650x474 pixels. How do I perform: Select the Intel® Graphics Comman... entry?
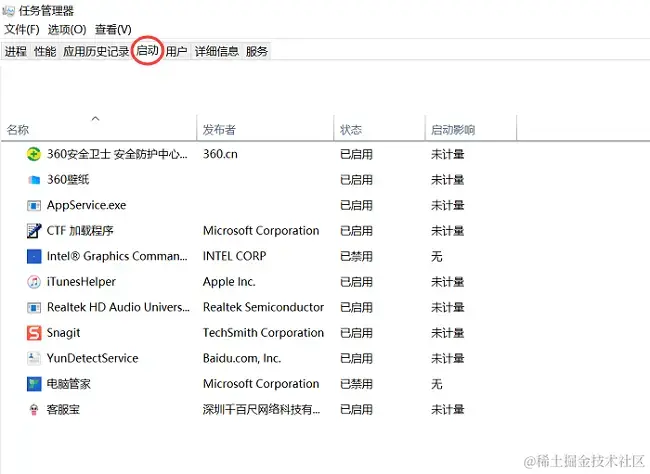click(117, 256)
